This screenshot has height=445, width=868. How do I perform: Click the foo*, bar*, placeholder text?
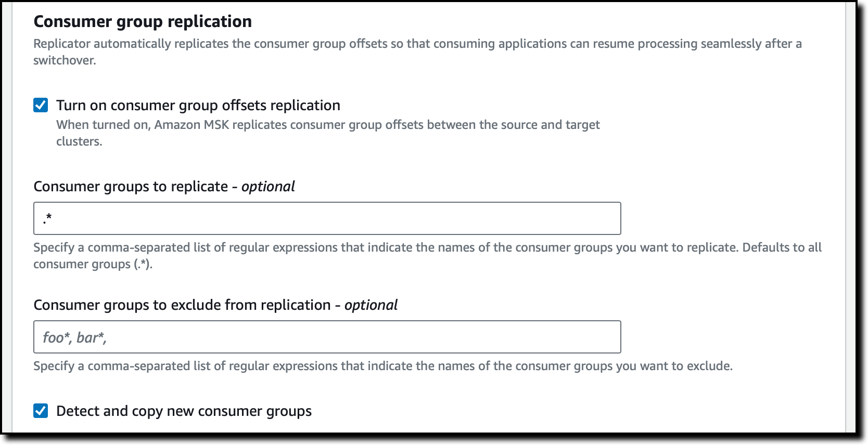[x=74, y=338]
